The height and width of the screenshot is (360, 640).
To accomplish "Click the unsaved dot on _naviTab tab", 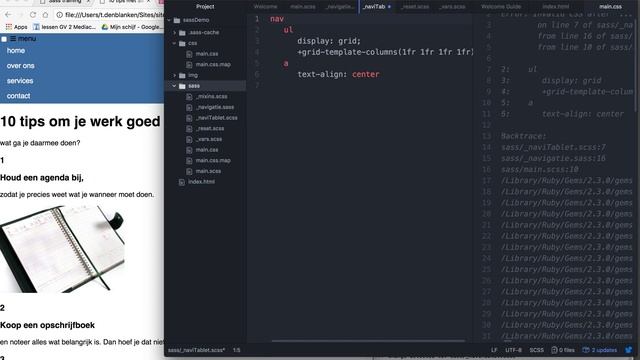I will coord(389,7).
